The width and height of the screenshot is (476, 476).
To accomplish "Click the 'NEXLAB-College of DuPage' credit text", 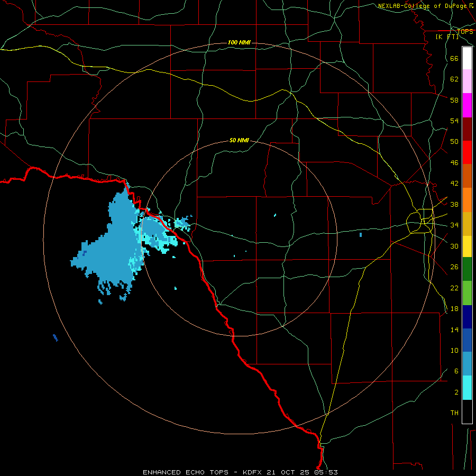I will [x=422, y=6].
